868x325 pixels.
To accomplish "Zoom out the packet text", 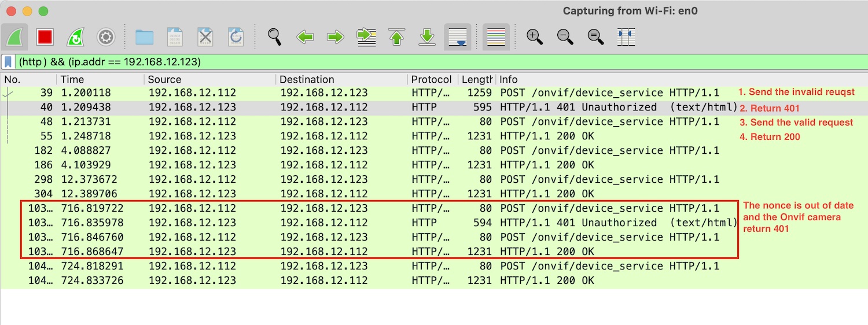I will (565, 38).
